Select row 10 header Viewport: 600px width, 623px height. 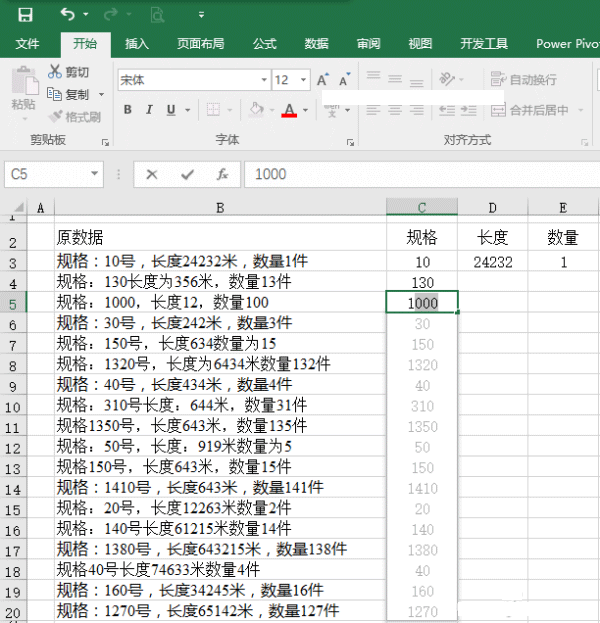coord(13,407)
